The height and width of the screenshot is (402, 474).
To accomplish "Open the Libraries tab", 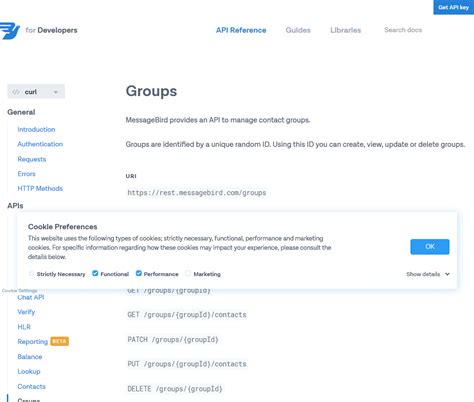I will coord(346,30).
